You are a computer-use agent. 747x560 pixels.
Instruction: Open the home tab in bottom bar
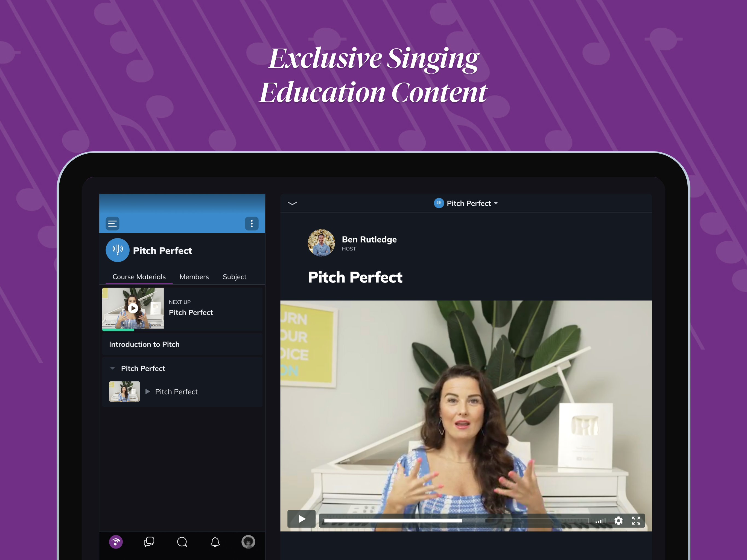click(116, 542)
